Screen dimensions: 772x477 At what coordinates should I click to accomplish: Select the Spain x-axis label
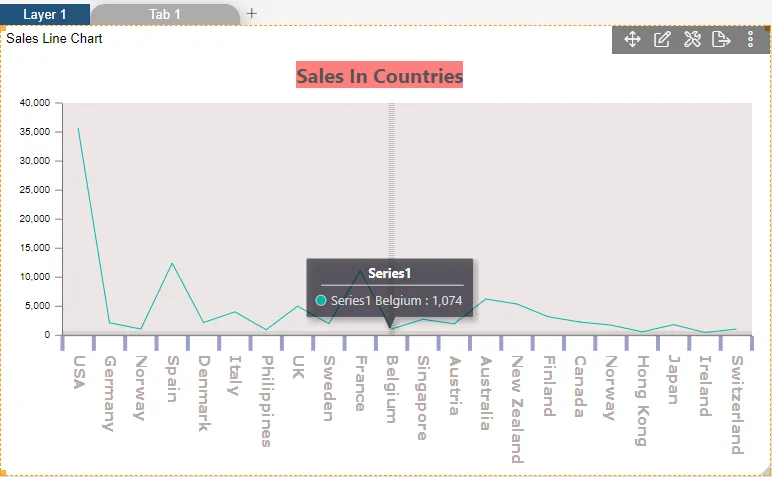coord(172,377)
